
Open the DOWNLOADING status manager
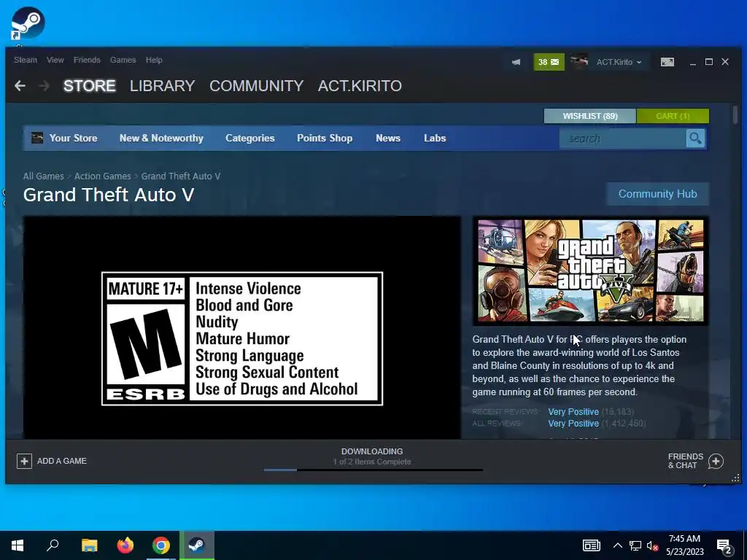[x=372, y=451]
